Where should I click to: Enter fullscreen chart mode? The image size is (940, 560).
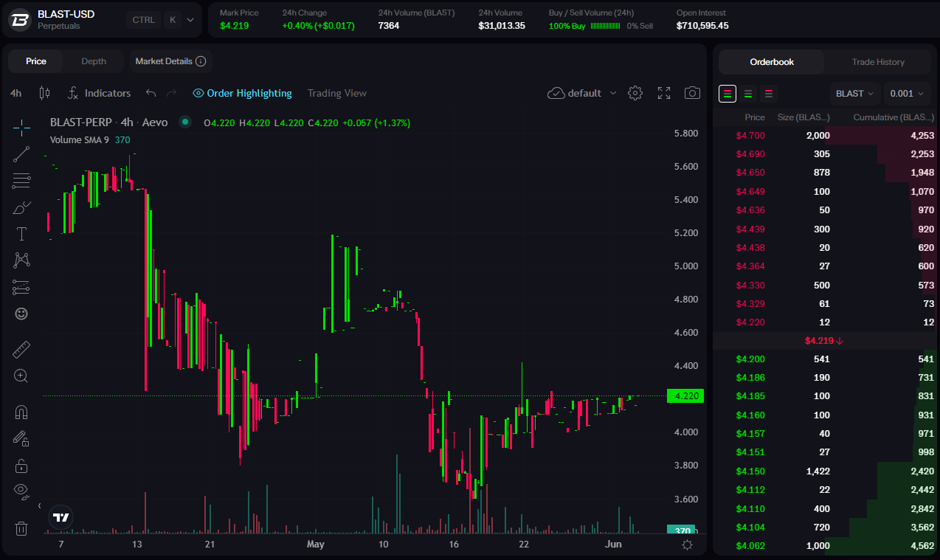click(x=664, y=93)
